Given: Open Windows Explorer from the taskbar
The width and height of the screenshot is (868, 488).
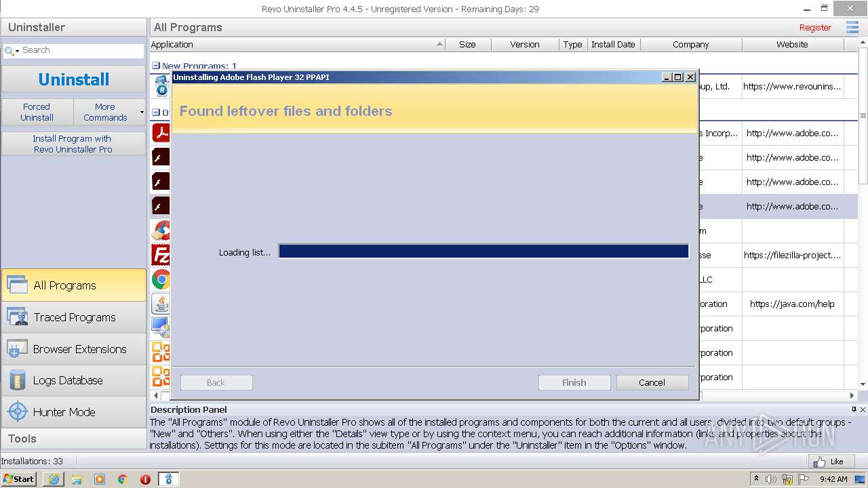Looking at the screenshot, I should click(77, 479).
